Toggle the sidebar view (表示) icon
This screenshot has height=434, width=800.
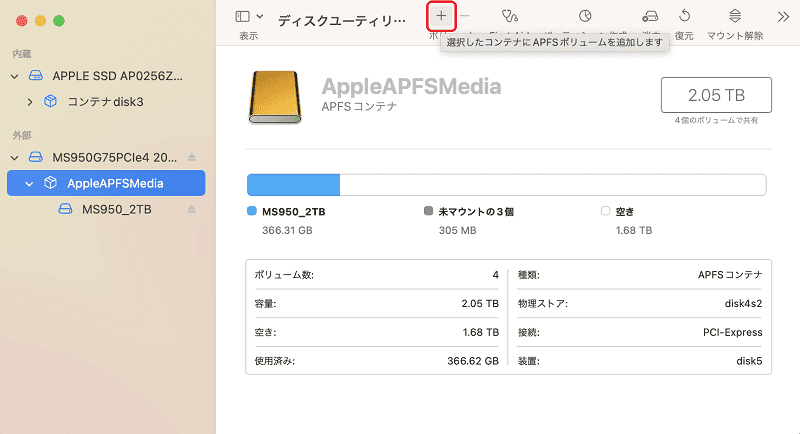242,16
